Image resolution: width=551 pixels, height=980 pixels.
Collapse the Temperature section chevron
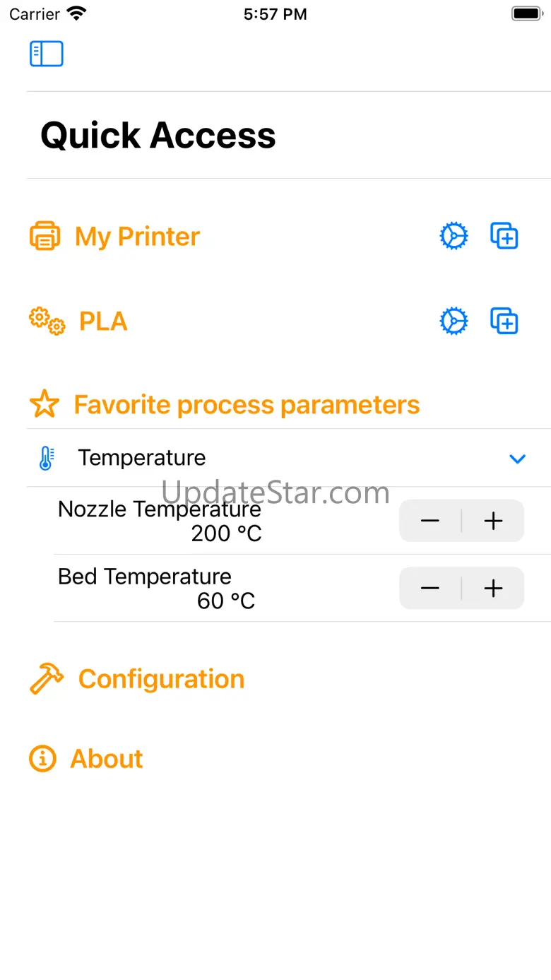point(518,459)
